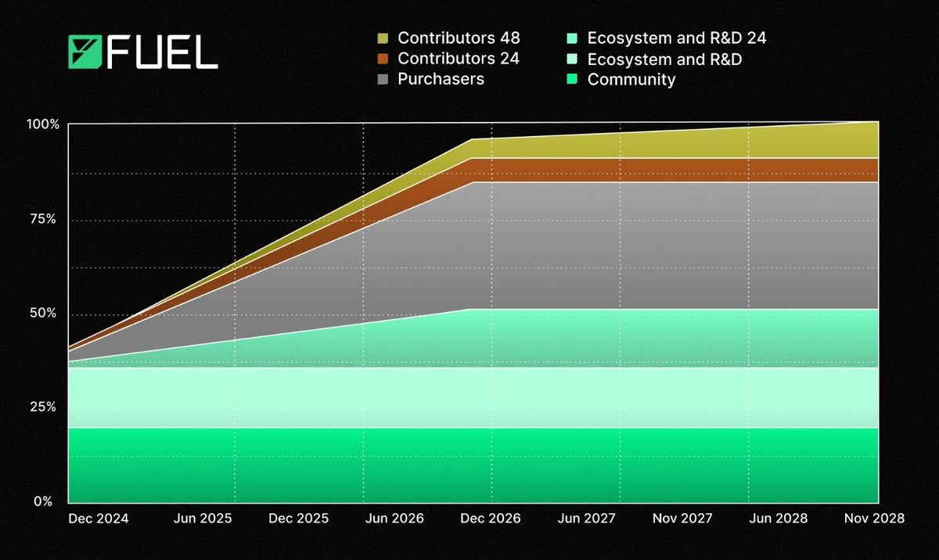Expand the Ecosystem and R&D 24 legend entry
This screenshot has width=939, height=560.
coord(678,38)
